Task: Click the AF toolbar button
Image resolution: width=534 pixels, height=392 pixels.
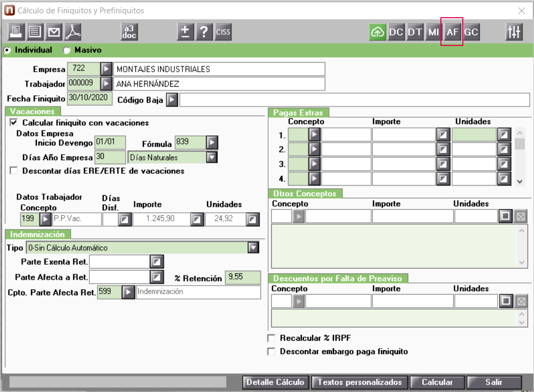Action: pos(452,32)
